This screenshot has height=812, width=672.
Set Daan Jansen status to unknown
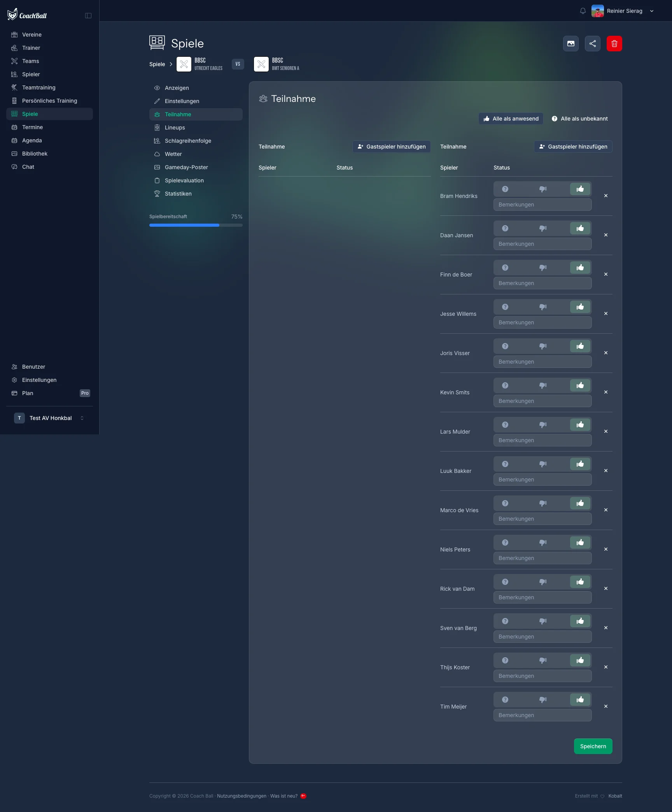505,228
